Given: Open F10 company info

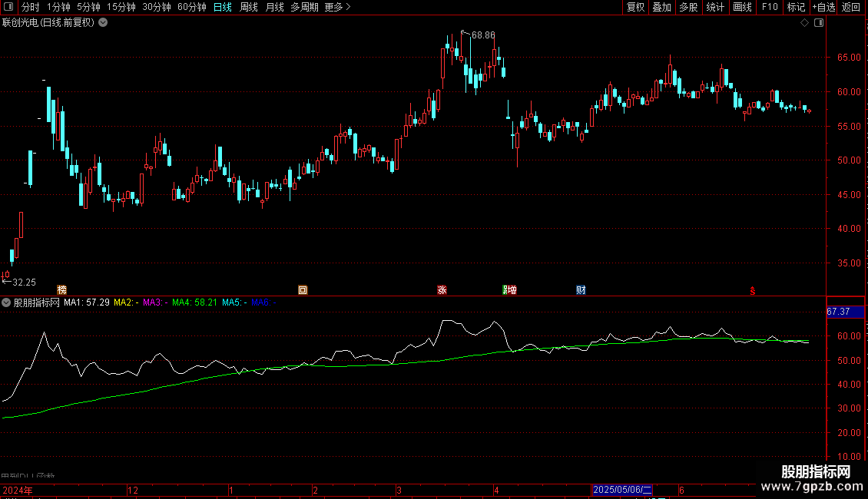Looking at the screenshot, I should click(770, 7).
